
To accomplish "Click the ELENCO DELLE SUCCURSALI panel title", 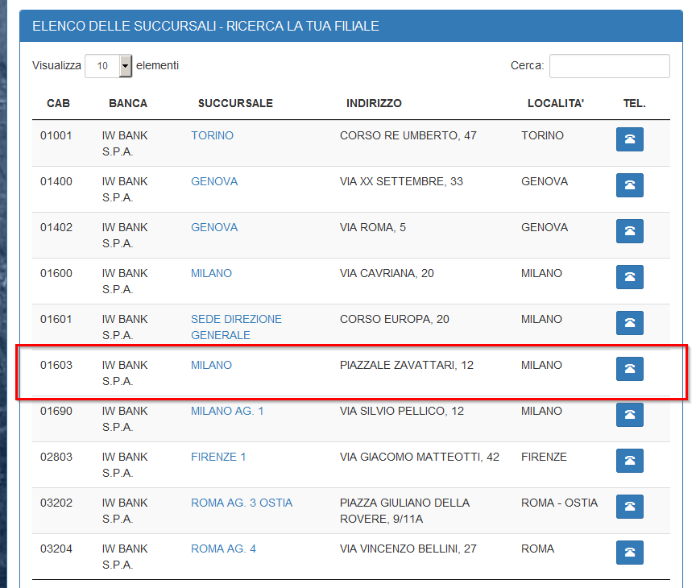I will click(x=205, y=26).
